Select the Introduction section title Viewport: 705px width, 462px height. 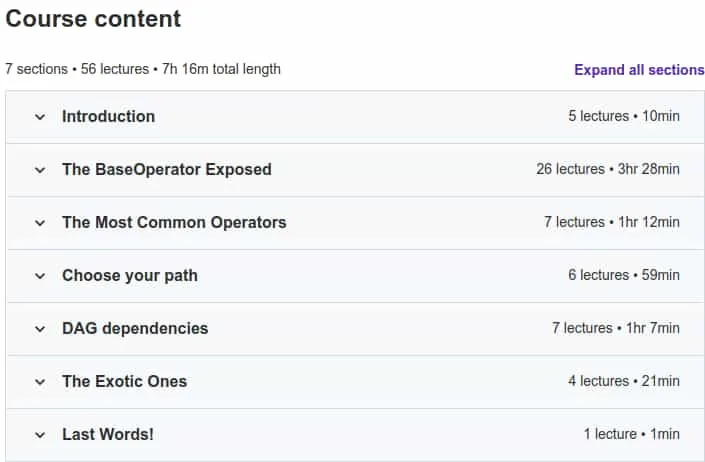(x=108, y=116)
